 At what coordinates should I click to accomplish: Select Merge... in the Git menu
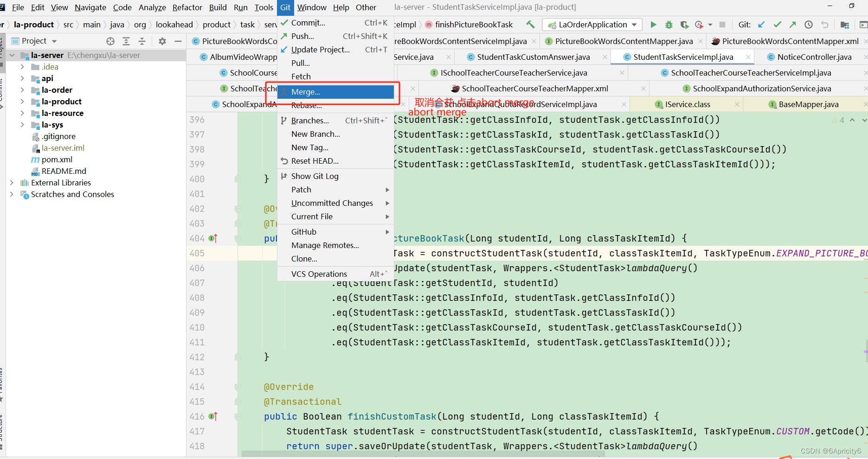tap(335, 92)
